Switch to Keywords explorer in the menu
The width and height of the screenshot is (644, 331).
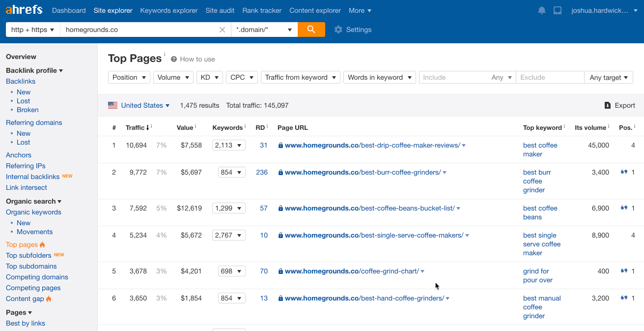(168, 10)
